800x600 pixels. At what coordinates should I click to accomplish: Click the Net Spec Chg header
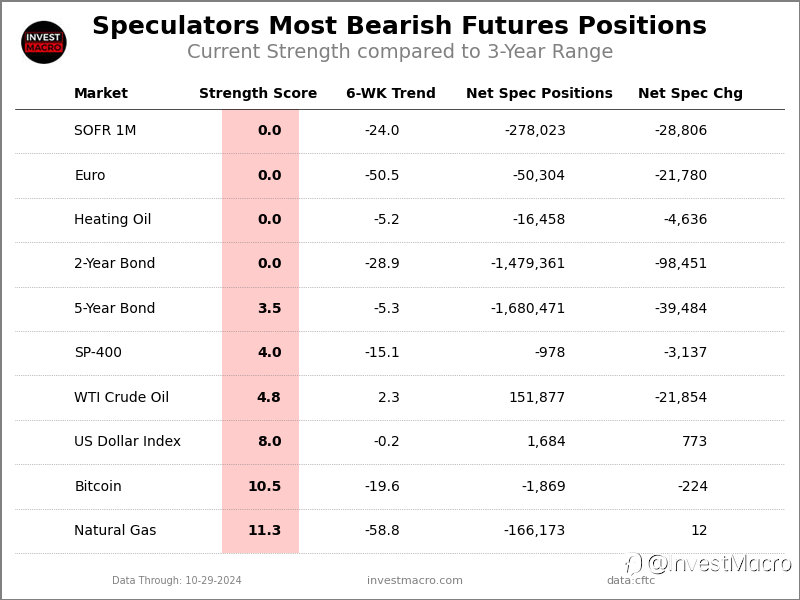pyautogui.click(x=690, y=94)
